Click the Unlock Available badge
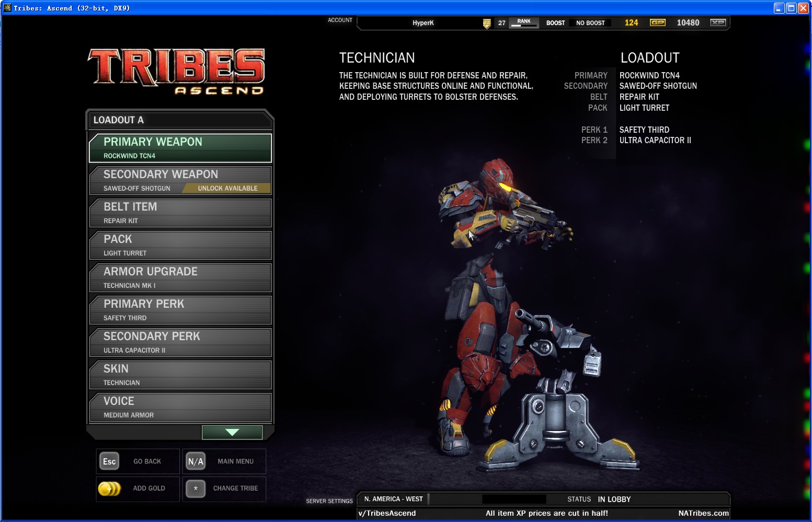Image resolution: width=812 pixels, height=522 pixels. point(227,188)
